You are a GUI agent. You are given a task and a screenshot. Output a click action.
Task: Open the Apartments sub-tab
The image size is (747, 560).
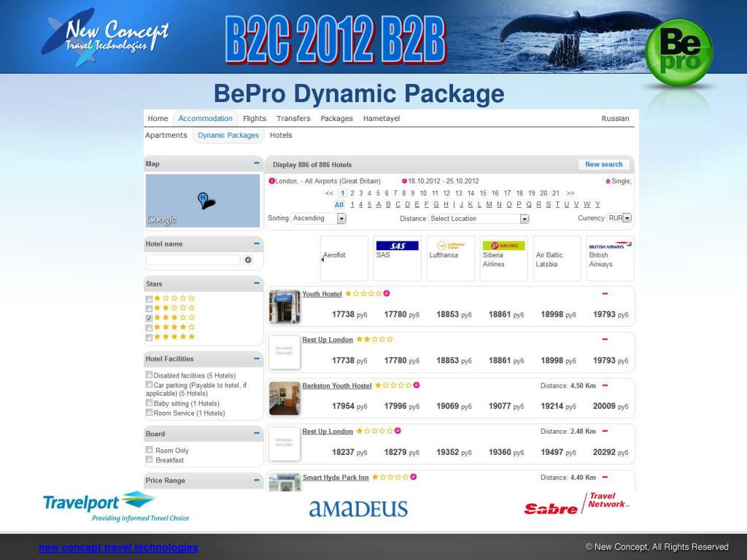(166, 135)
